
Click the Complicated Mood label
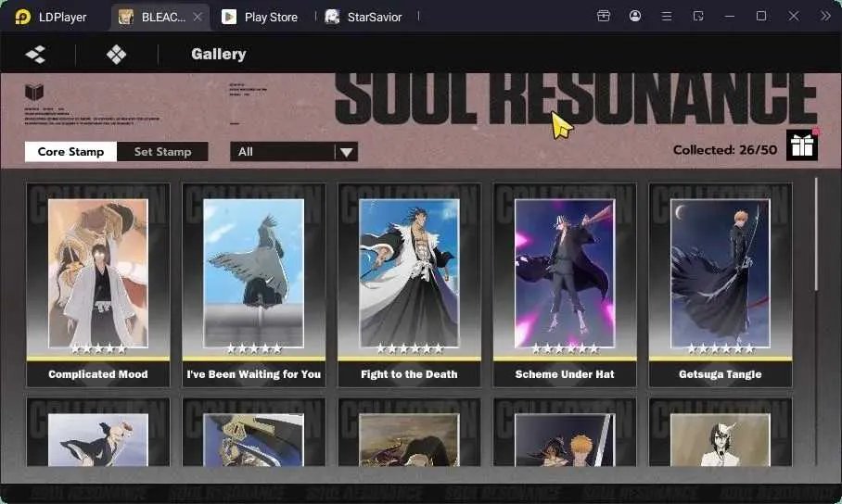[x=97, y=374]
